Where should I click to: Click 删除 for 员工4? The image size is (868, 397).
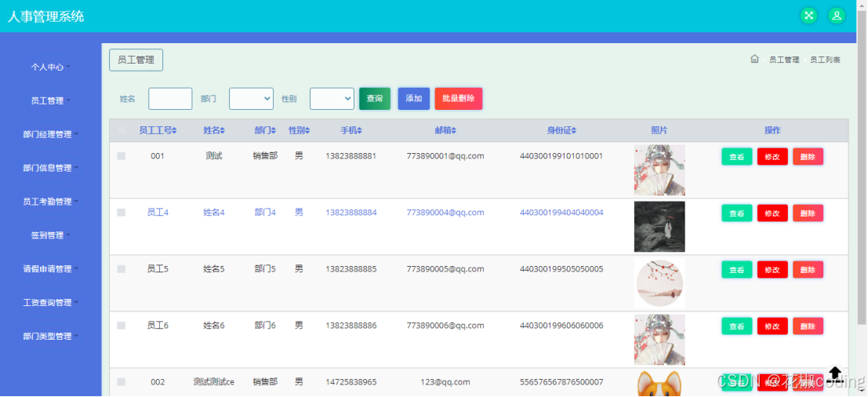808,213
